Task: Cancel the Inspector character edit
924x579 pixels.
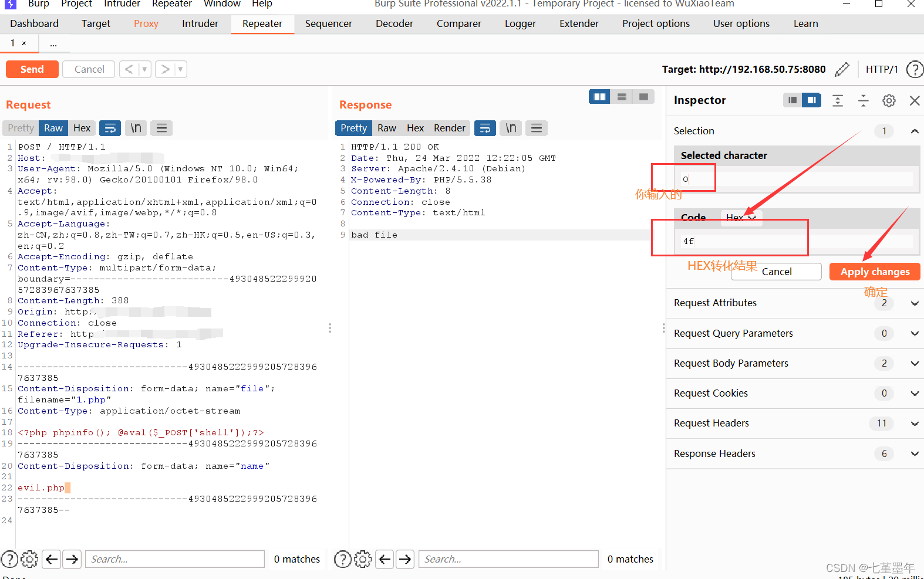Action: (776, 272)
